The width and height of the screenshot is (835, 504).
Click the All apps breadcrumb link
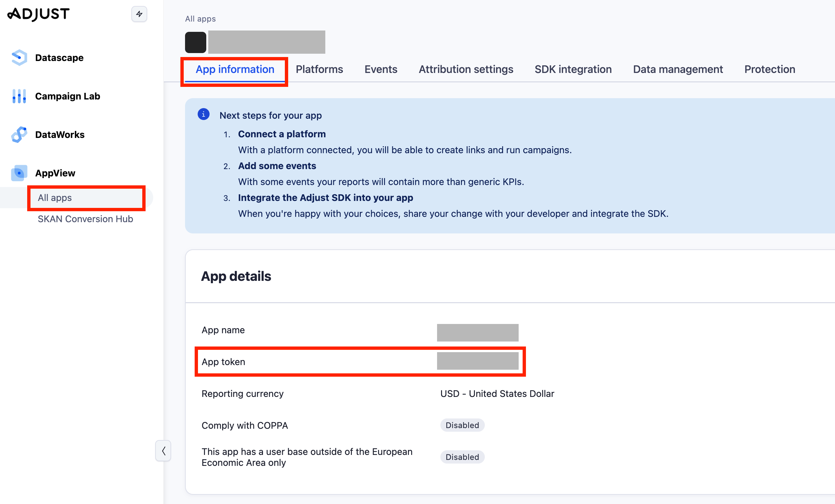(200, 19)
